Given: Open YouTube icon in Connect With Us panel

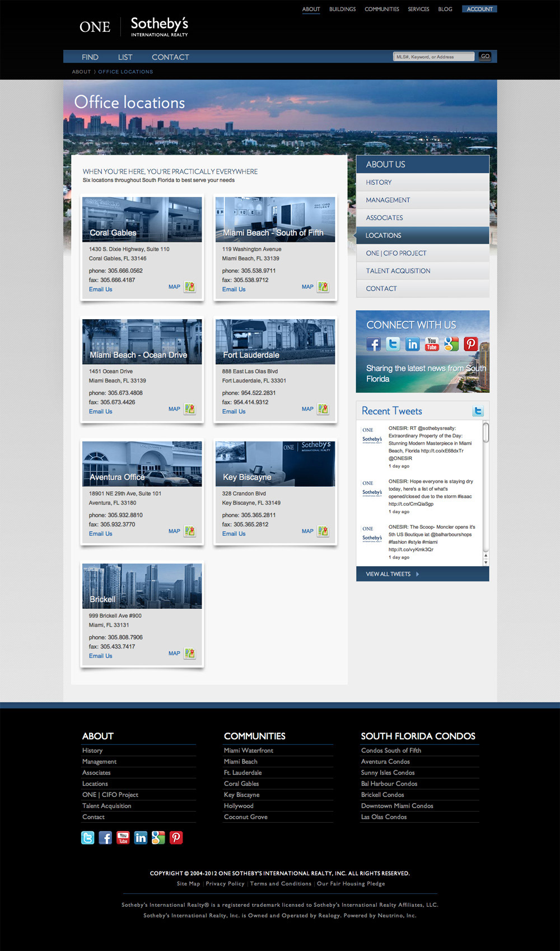Looking at the screenshot, I should (432, 344).
